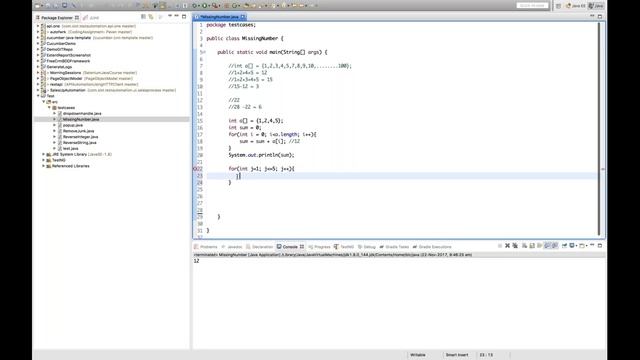Image resolution: width=640 pixels, height=360 pixels.
Task: Open the Package Explorer tab
Action: 57,18
